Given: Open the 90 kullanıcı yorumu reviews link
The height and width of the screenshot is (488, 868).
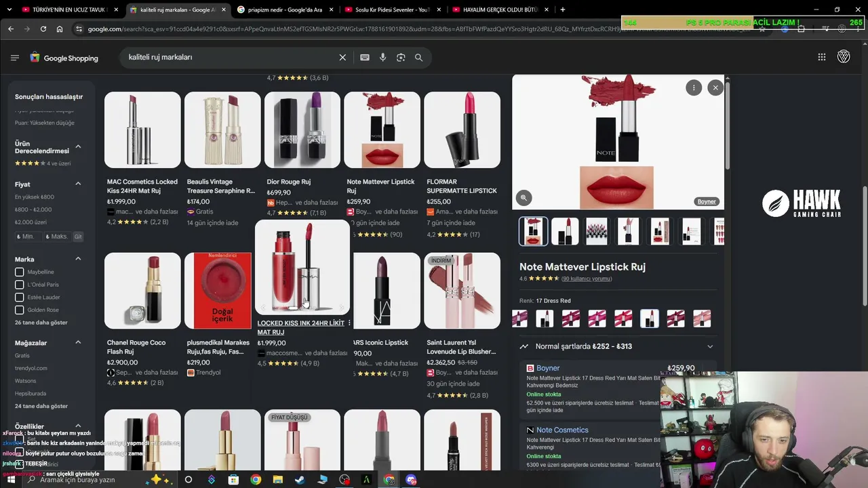Looking at the screenshot, I should click(587, 279).
